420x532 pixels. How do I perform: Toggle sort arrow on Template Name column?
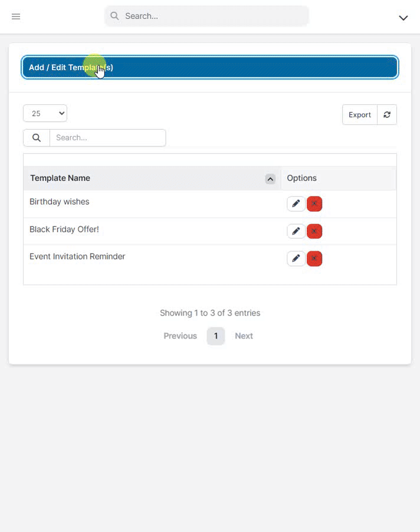point(270,179)
